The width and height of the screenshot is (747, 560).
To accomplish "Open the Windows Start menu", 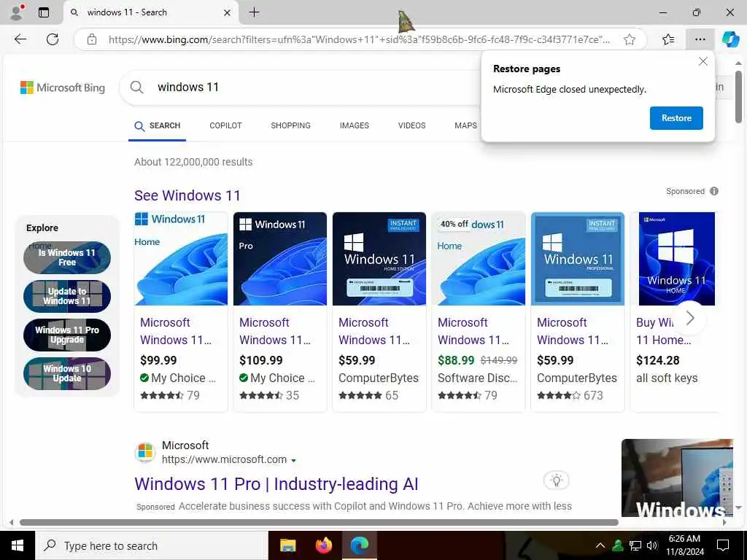I will [18, 545].
